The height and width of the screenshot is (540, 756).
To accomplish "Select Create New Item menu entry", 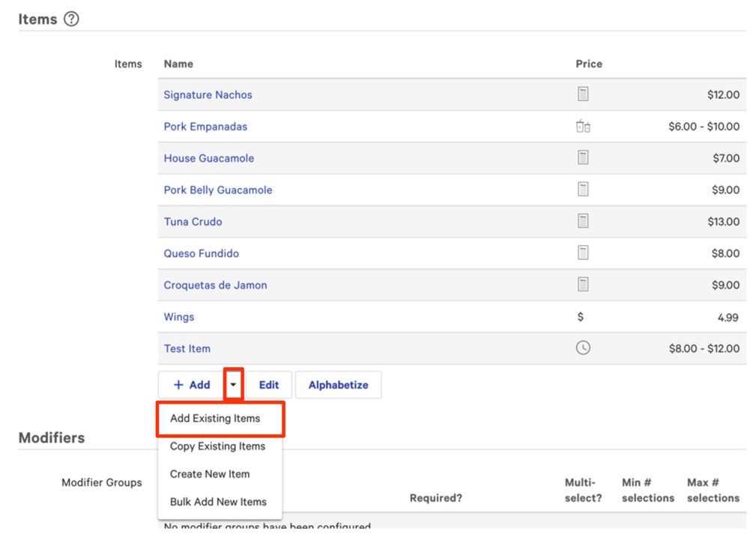I will coord(210,474).
